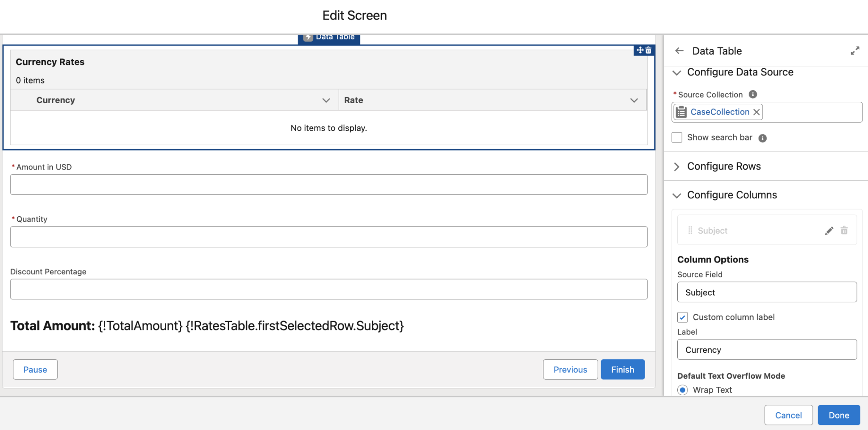Click the back arrow in the Data Table panel
This screenshot has width=868, height=430.
click(679, 50)
